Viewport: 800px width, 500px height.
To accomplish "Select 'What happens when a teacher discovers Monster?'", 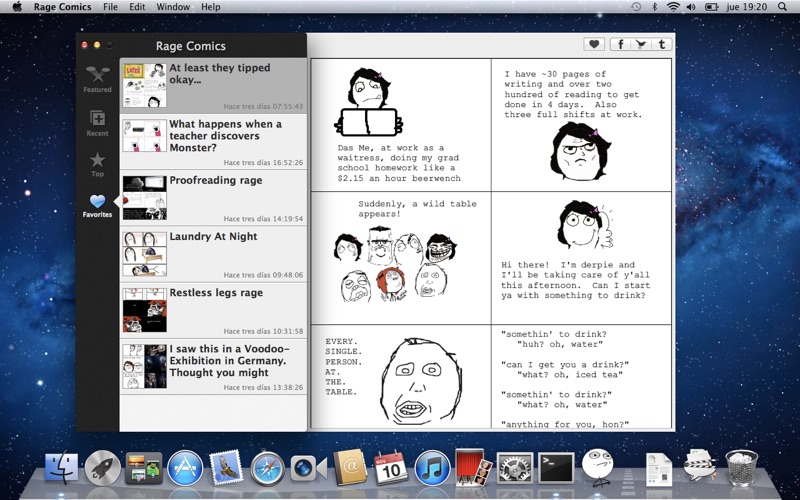I will click(213, 142).
